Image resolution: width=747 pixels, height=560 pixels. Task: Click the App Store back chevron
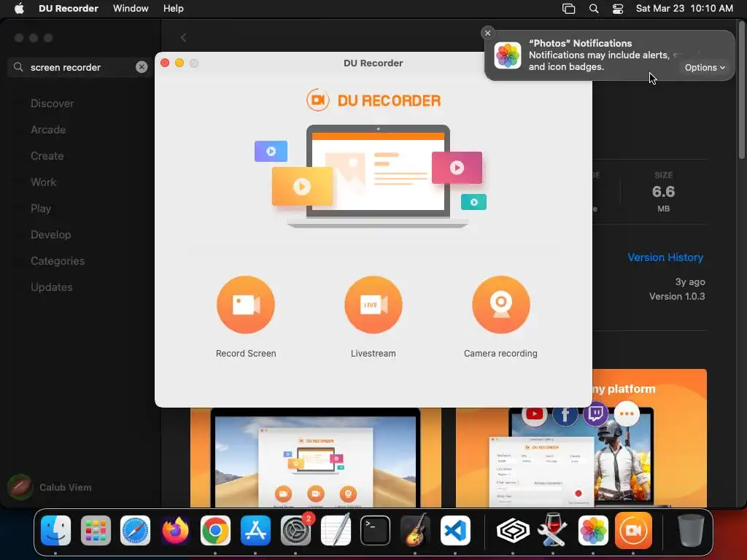pos(183,38)
